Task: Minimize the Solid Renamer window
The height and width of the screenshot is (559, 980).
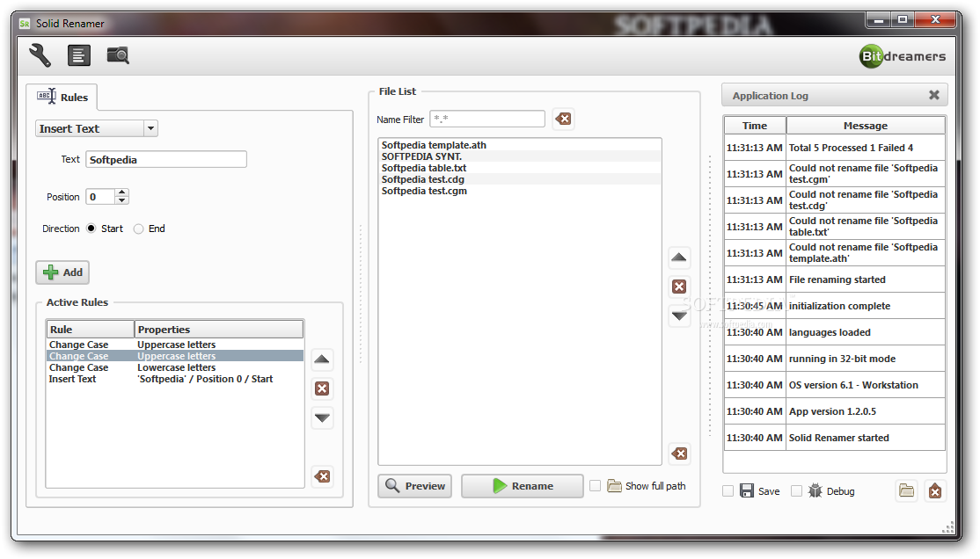Action: click(880, 20)
